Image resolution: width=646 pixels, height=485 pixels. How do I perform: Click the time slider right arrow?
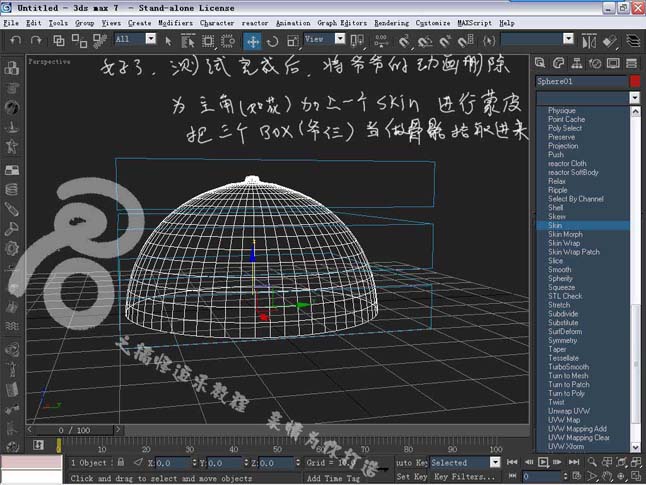(118, 429)
